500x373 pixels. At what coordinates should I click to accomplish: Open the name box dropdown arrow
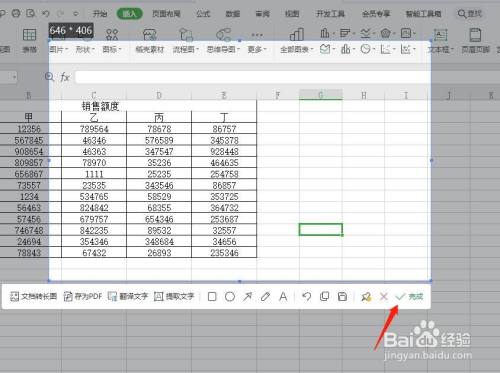(14, 77)
